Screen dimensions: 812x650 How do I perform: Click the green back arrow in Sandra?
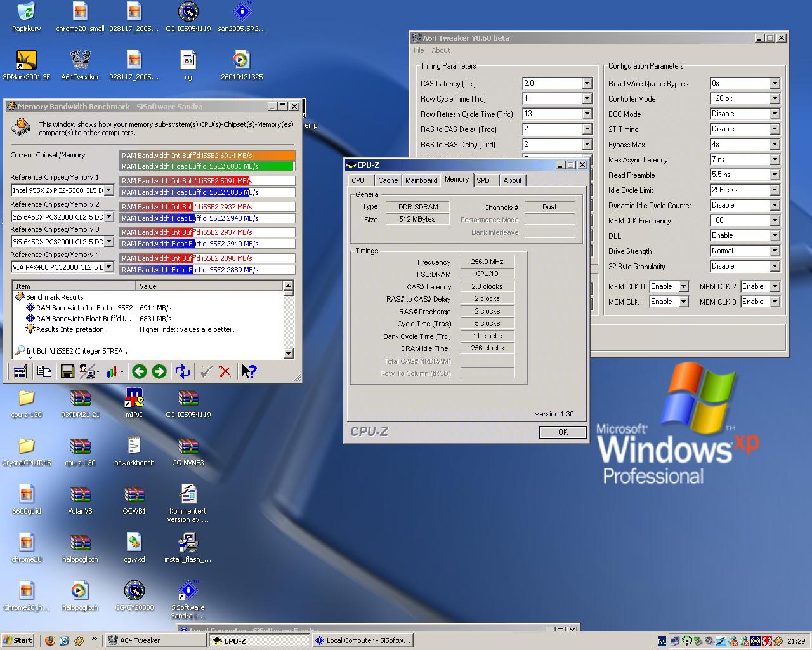point(140,372)
